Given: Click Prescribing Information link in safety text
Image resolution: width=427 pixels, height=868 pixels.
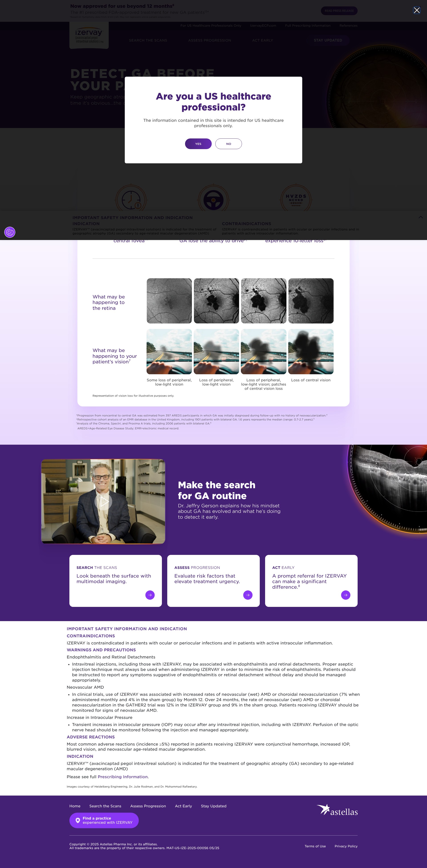Looking at the screenshot, I should (x=123, y=777).
